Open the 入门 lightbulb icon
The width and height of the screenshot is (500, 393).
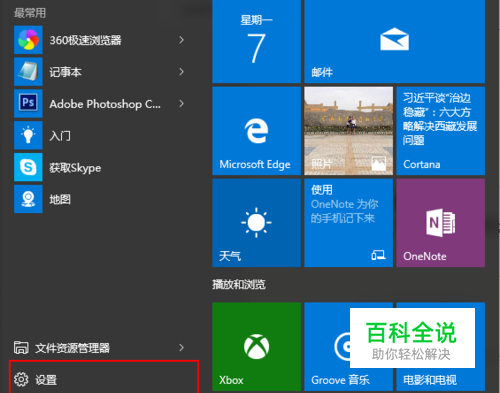(28, 135)
